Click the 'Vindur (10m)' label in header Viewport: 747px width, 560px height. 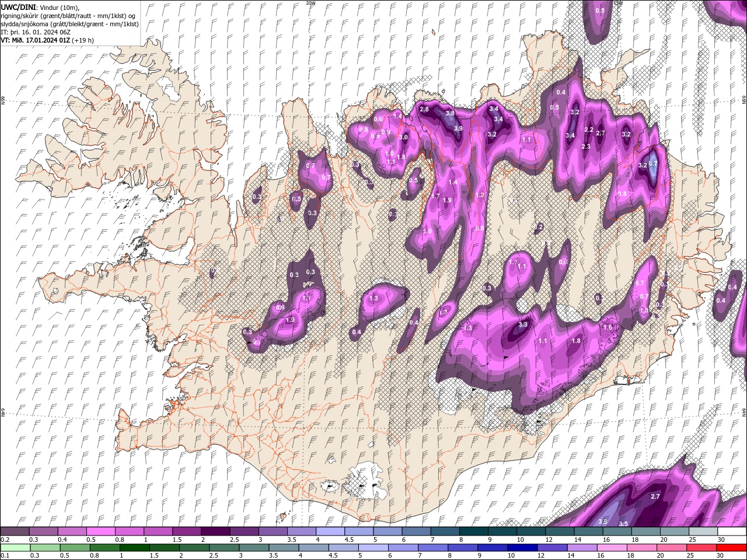[x=61, y=6]
